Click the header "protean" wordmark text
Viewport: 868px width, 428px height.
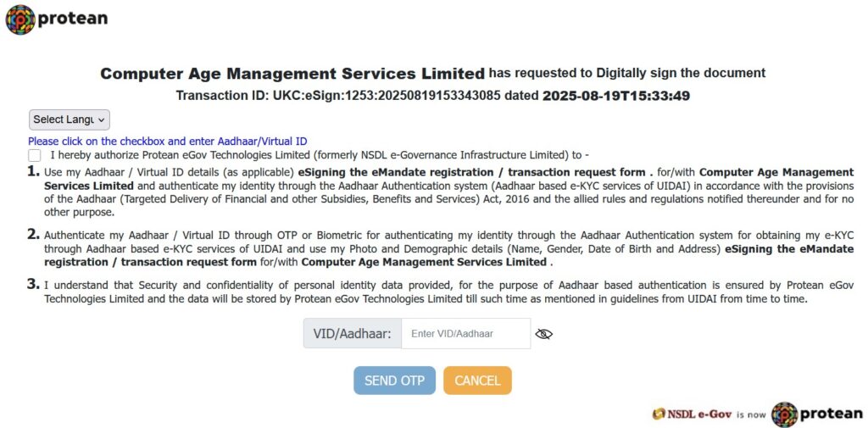point(73,19)
